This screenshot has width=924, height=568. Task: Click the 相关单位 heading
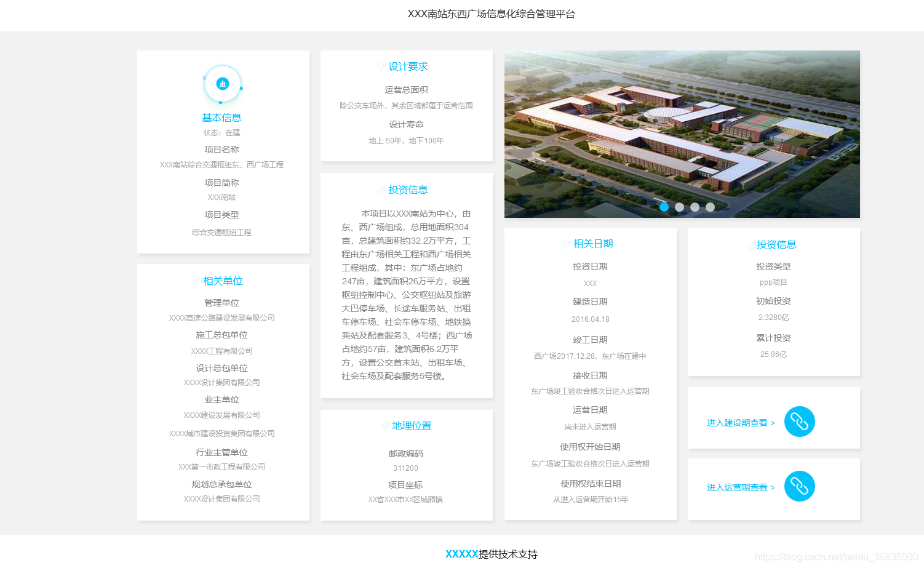[223, 281]
